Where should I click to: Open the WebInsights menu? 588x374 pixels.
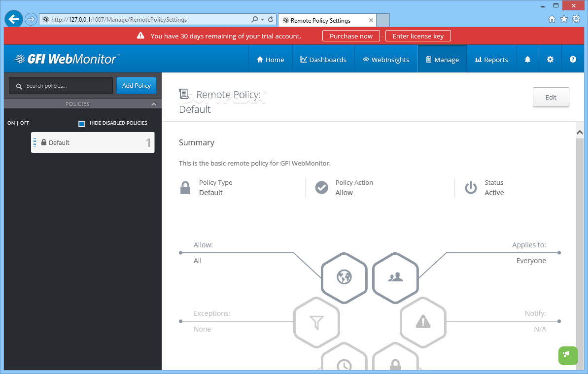point(386,60)
